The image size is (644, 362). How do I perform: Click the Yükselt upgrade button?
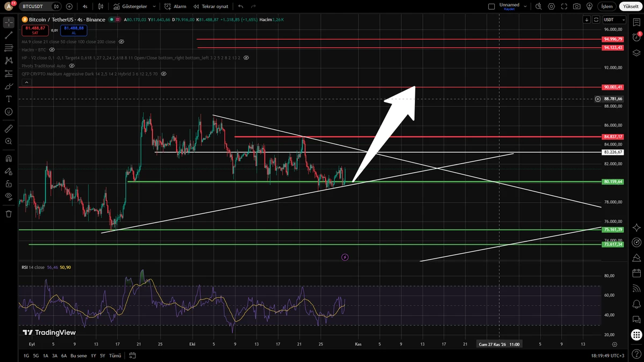point(630,6)
